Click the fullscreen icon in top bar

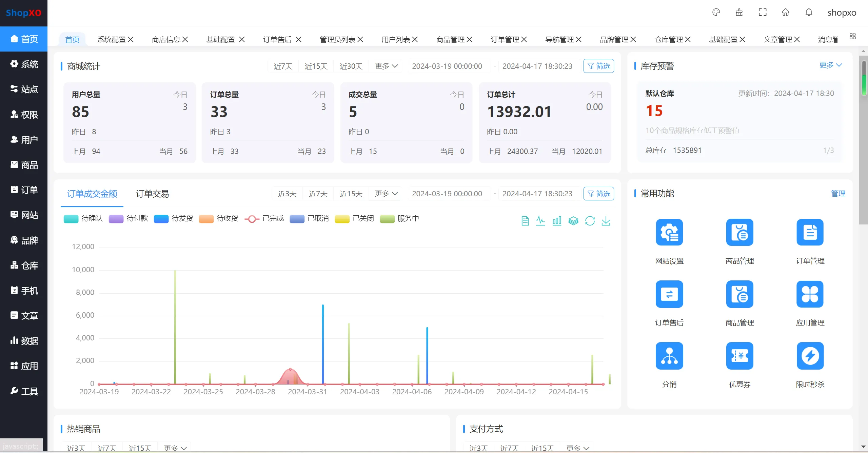pos(762,13)
